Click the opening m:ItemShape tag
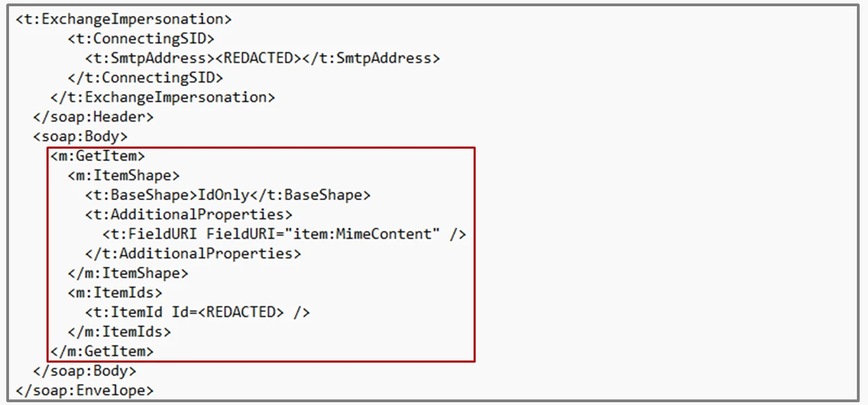This screenshot has height=405, width=868. click(x=124, y=176)
